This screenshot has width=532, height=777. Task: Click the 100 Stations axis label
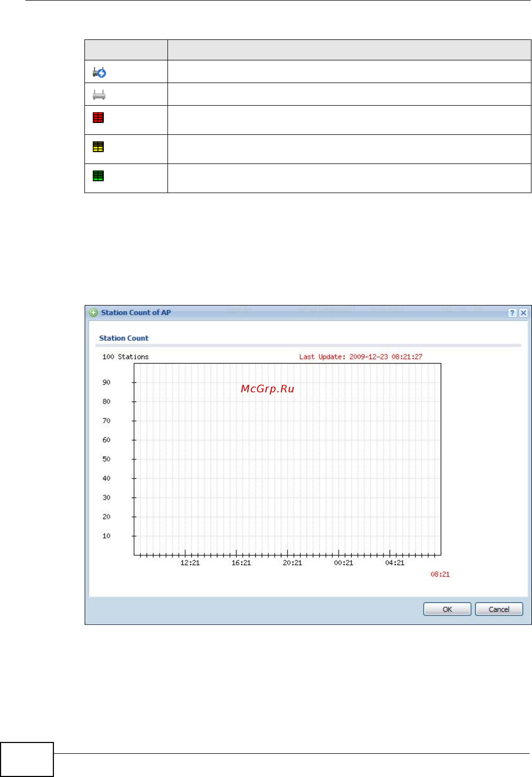click(125, 357)
